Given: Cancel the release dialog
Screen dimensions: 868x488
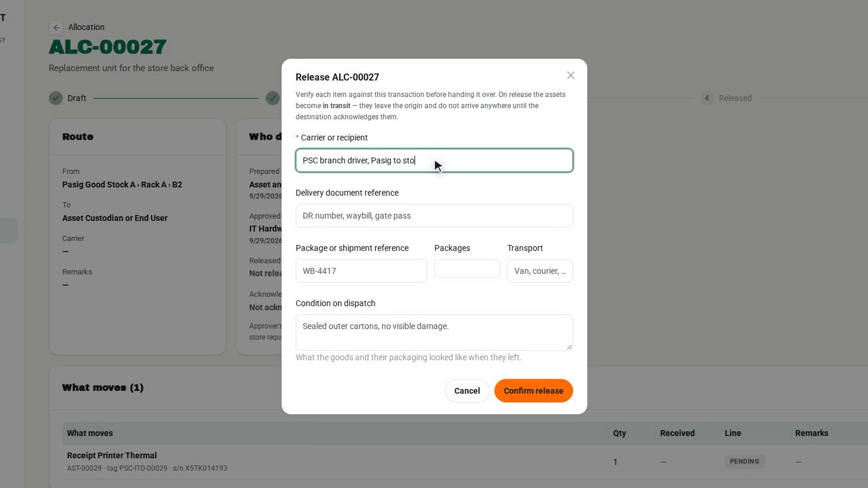Looking at the screenshot, I should 467,391.
